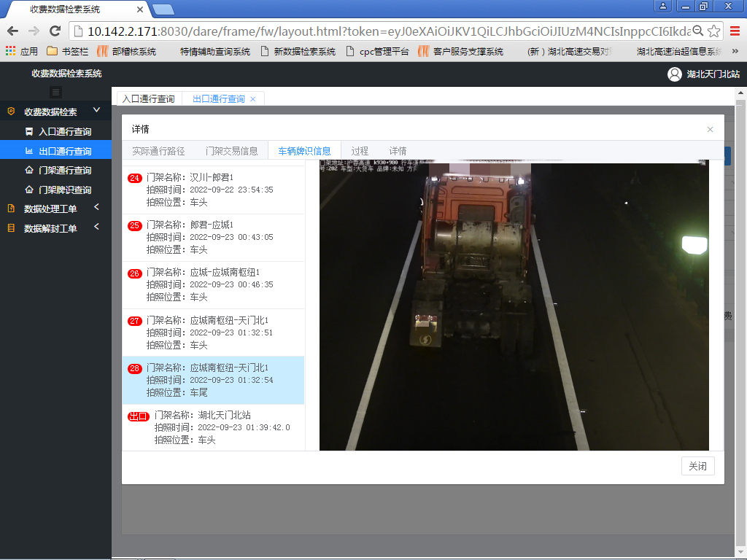Click the 门架牌识查询 home icon
The height and width of the screenshot is (560, 747).
point(29,190)
